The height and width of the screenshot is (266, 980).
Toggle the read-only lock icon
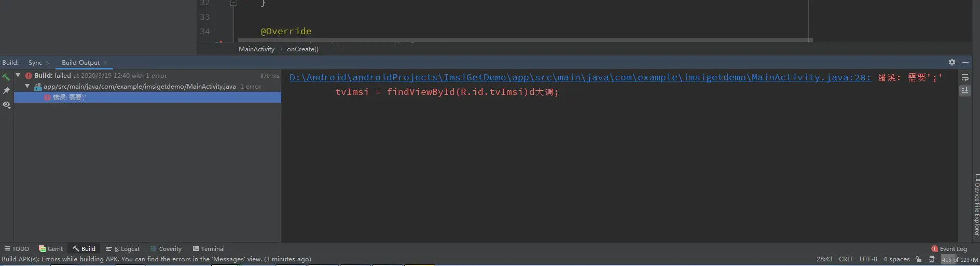[919, 259]
